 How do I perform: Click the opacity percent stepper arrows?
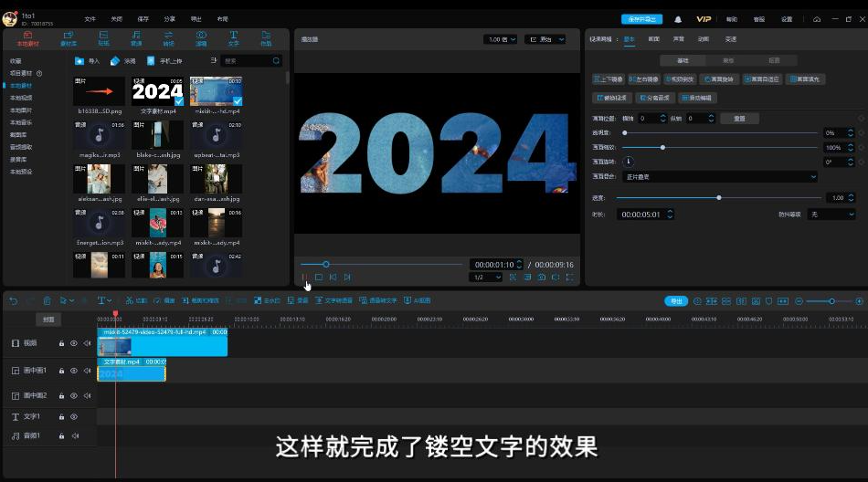point(851,132)
